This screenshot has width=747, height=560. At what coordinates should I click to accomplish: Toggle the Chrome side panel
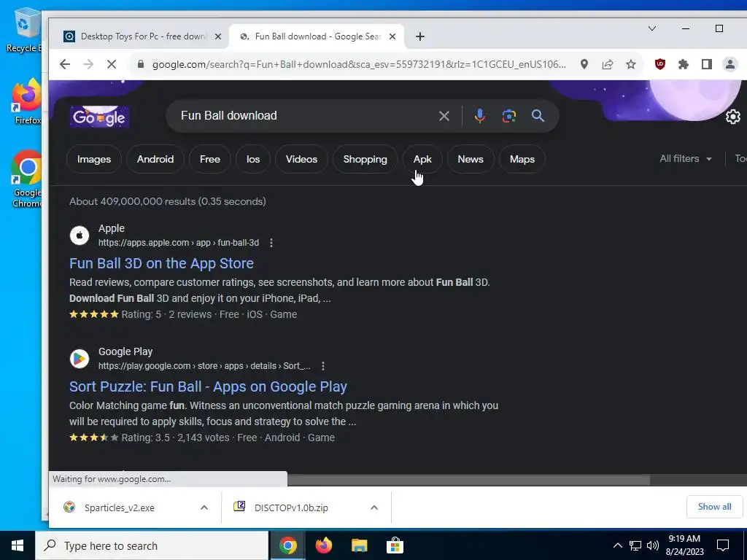click(x=706, y=64)
